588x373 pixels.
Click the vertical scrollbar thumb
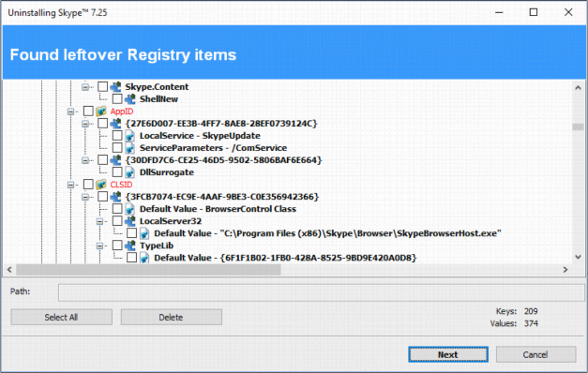[x=578, y=127]
